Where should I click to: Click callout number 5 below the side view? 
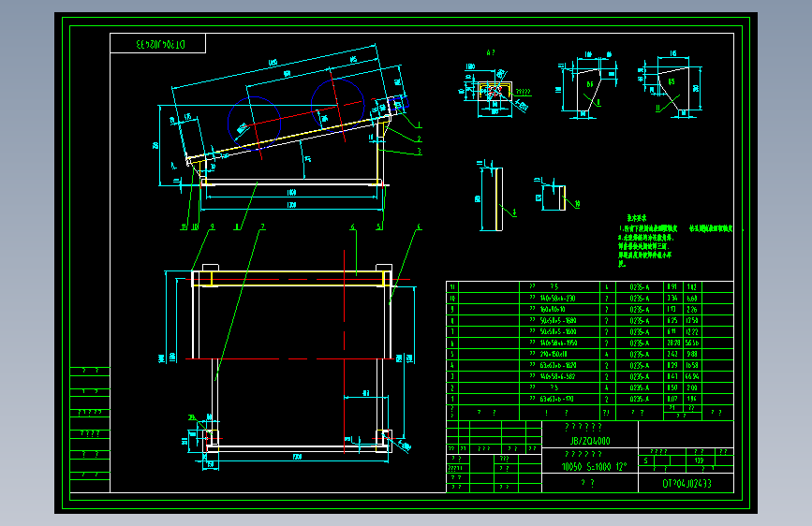(x=379, y=226)
